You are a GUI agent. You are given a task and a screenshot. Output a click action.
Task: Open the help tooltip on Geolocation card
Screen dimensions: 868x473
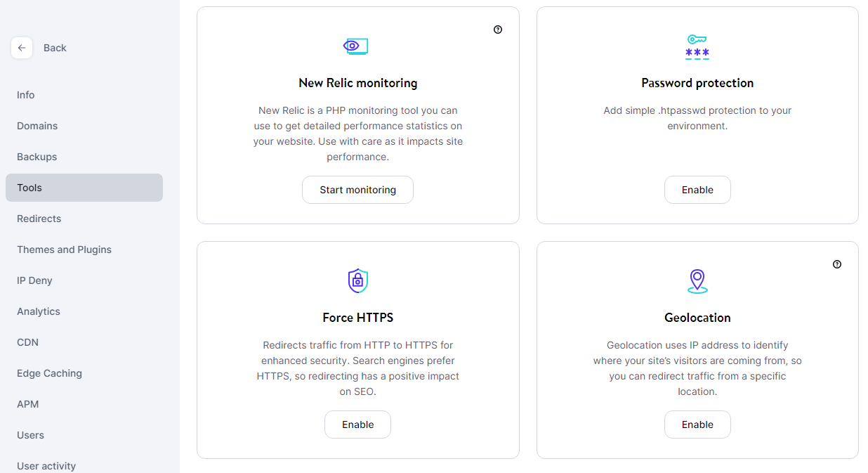coord(837,264)
